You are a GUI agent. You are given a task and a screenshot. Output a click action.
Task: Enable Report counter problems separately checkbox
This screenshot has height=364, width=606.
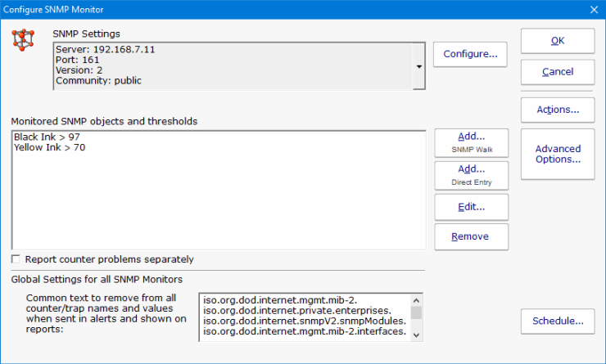[16, 259]
